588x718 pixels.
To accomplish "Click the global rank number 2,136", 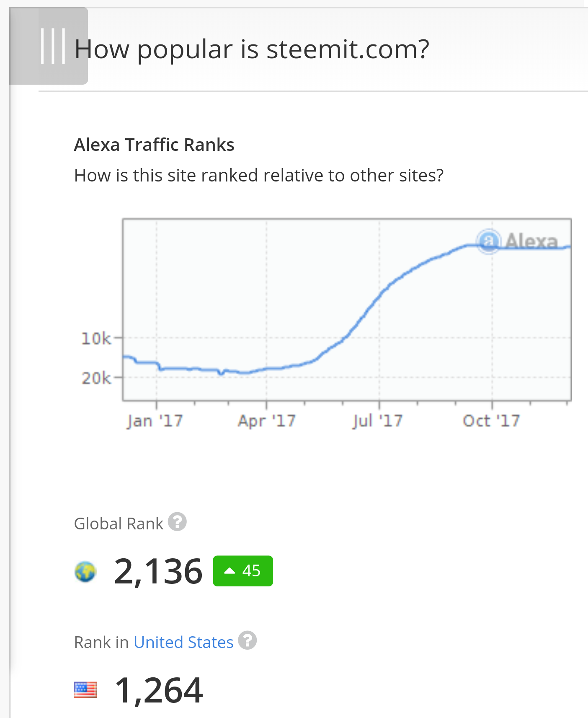I will pos(158,571).
